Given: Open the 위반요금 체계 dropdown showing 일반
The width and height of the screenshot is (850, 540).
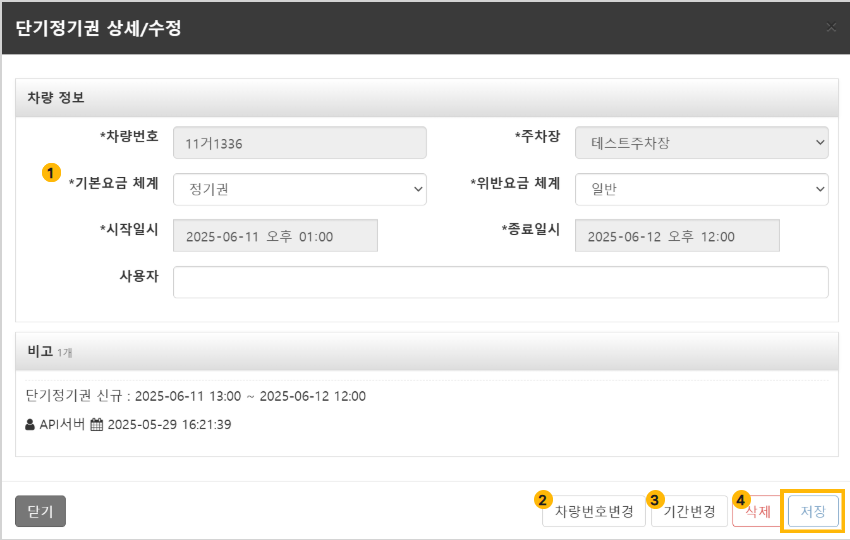Looking at the screenshot, I should pos(701,189).
